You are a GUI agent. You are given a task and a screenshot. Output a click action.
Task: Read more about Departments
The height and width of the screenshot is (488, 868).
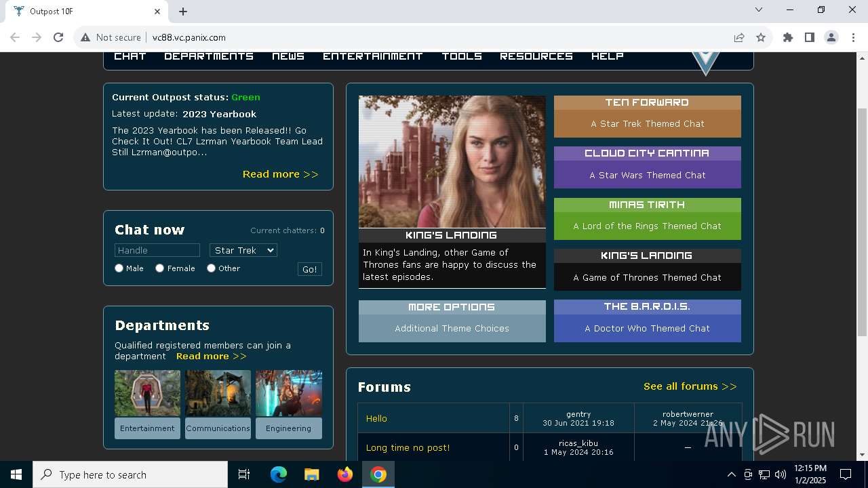(211, 356)
